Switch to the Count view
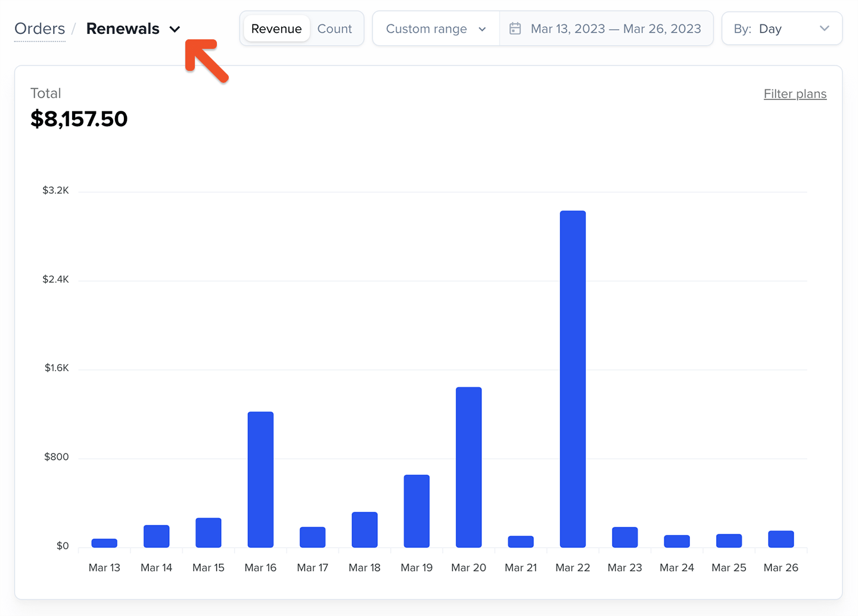This screenshot has width=858, height=616. point(334,29)
